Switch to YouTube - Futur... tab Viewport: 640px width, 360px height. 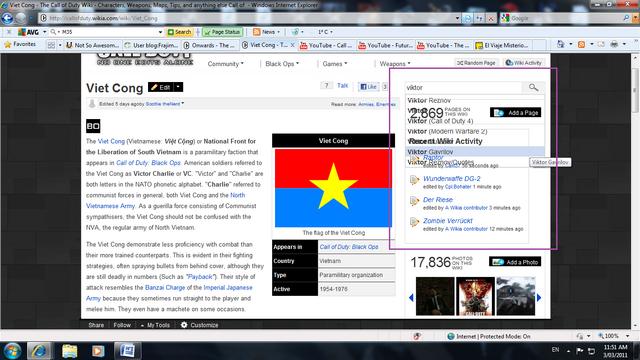(385, 45)
